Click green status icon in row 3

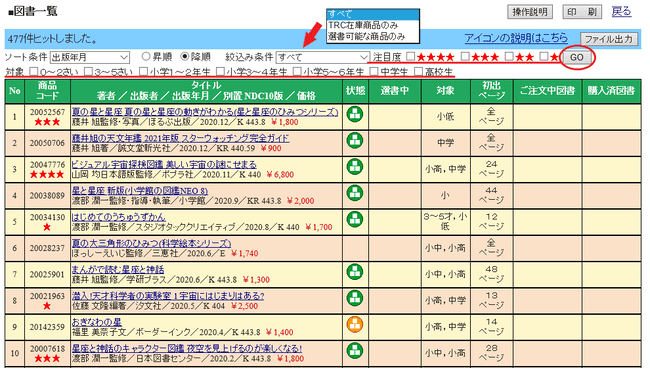pyautogui.click(x=354, y=167)
